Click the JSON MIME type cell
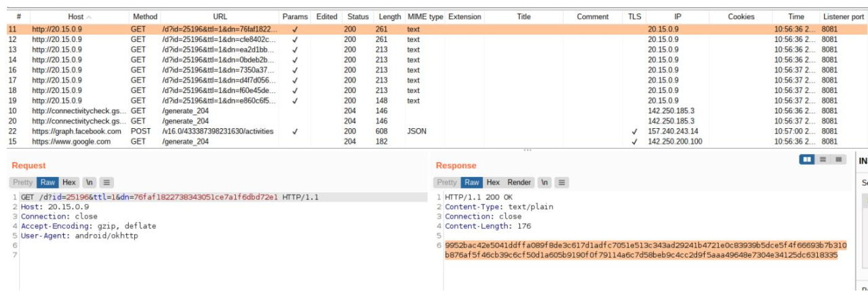868x291 pixels. (x=417, y=131)
